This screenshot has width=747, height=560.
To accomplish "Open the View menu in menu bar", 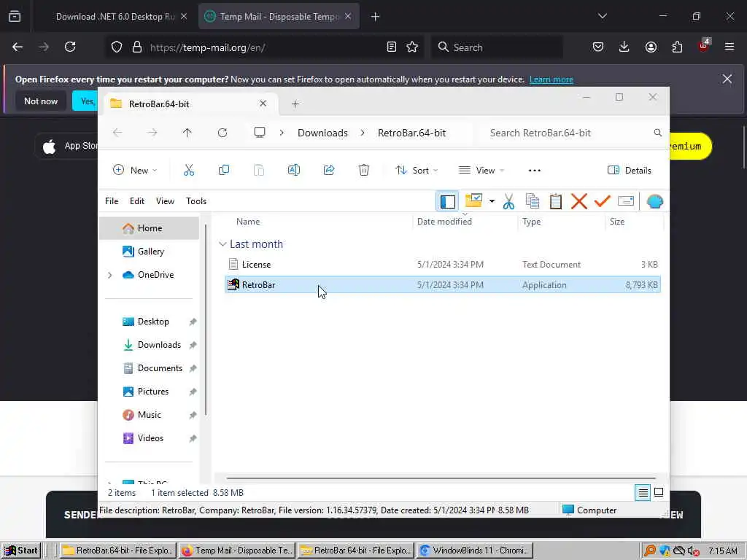I will [x=165, y=201].
